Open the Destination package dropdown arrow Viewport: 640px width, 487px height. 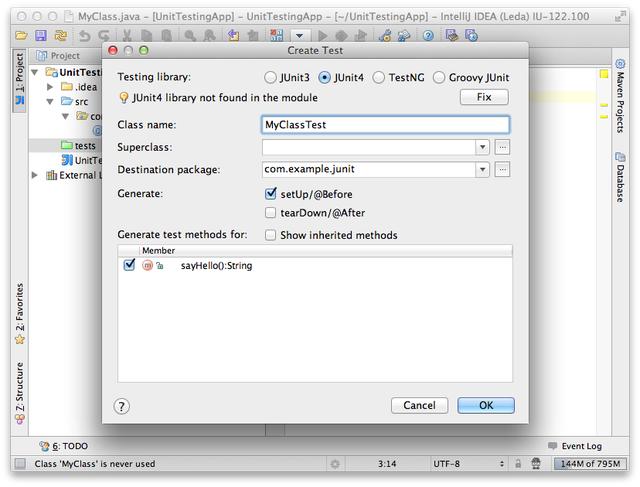482,169
